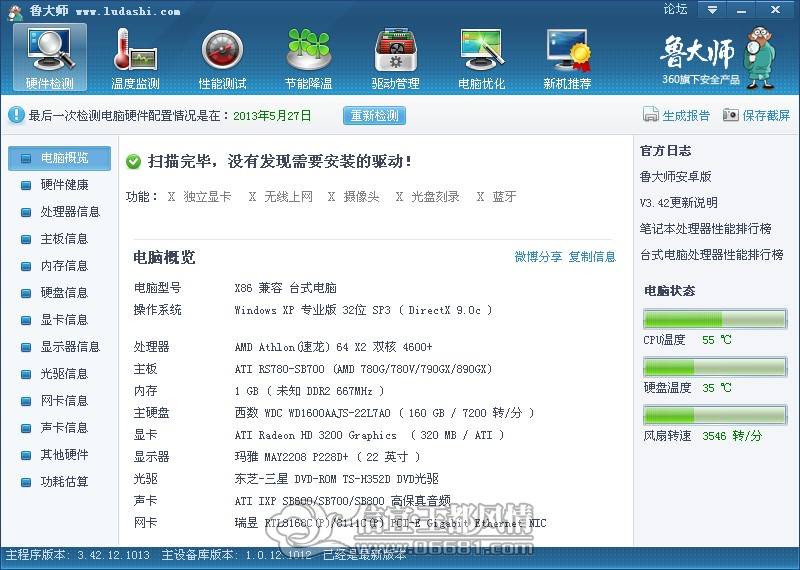Click the ATI Radeon HD 3200 graphics value
The height and width of the screenshot is (570, 800).
click(369, 435)
